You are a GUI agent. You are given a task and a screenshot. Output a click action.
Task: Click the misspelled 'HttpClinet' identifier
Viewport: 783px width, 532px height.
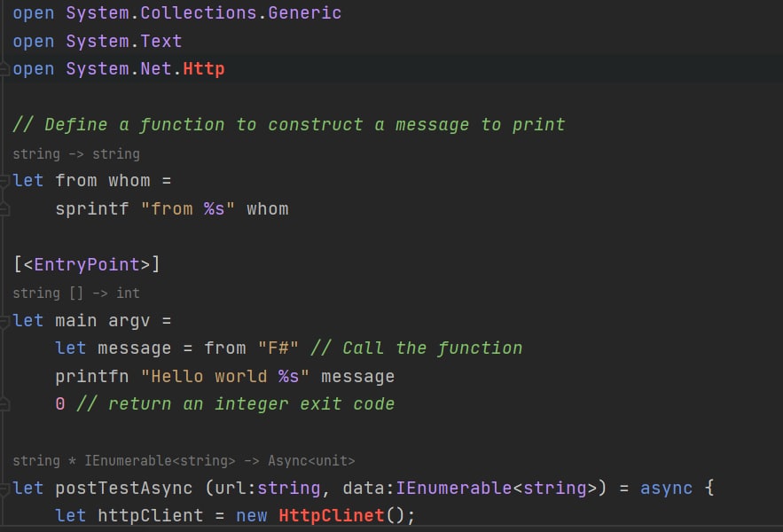[x=331, y=515]
